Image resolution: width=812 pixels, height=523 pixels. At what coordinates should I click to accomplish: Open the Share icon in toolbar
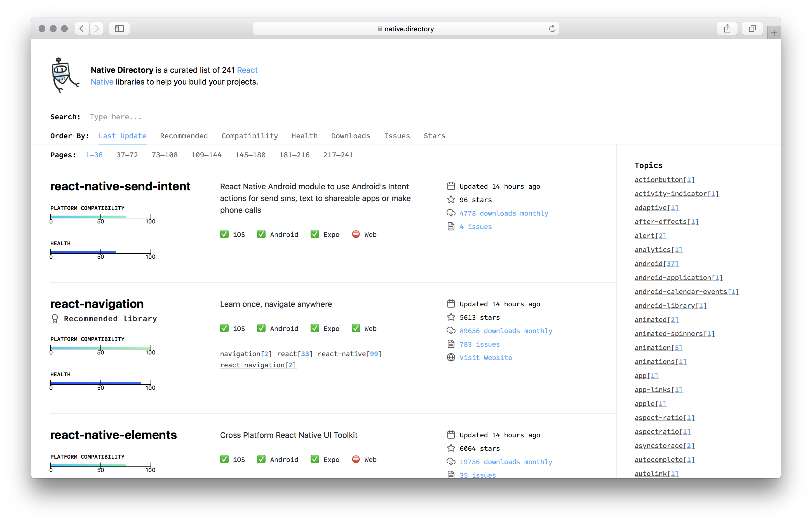point(727,29)
